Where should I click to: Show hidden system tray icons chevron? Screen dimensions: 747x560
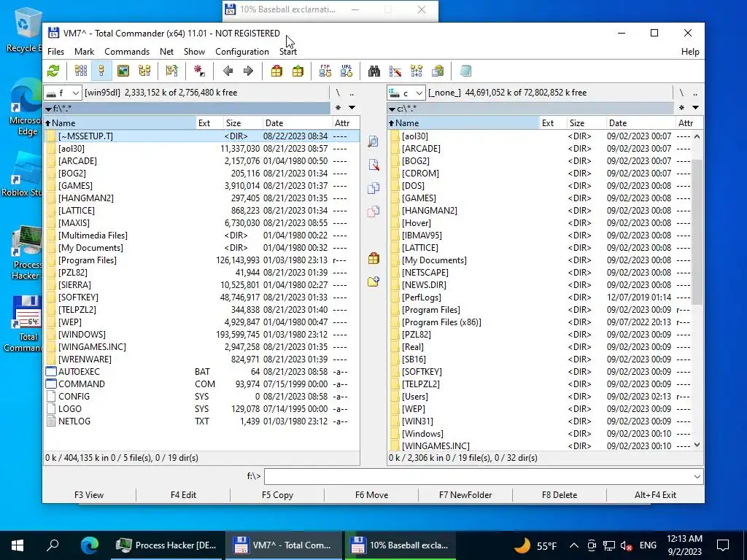(573, 545)
